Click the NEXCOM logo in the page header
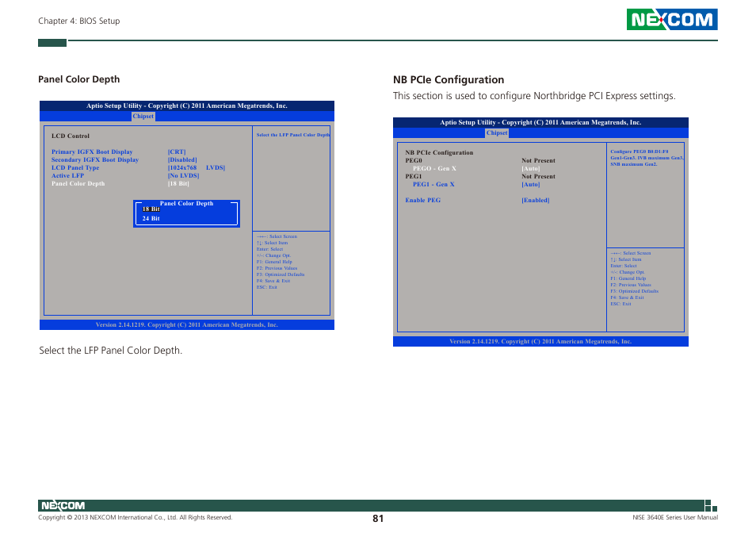The width and height of the screenshot is (756, 533). [672, 19]
